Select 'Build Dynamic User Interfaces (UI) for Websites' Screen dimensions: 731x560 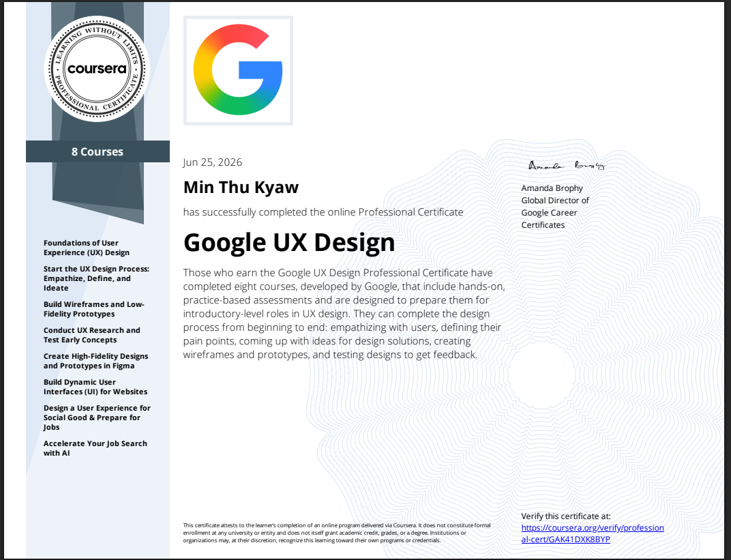95,387
